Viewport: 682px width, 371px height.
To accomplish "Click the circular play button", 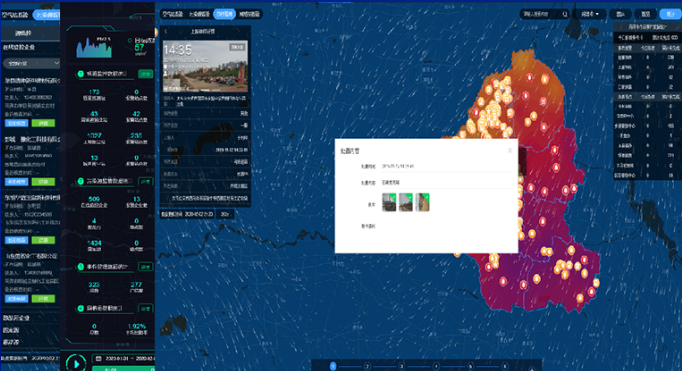I will pyautogui.click(x=76, y=363).
